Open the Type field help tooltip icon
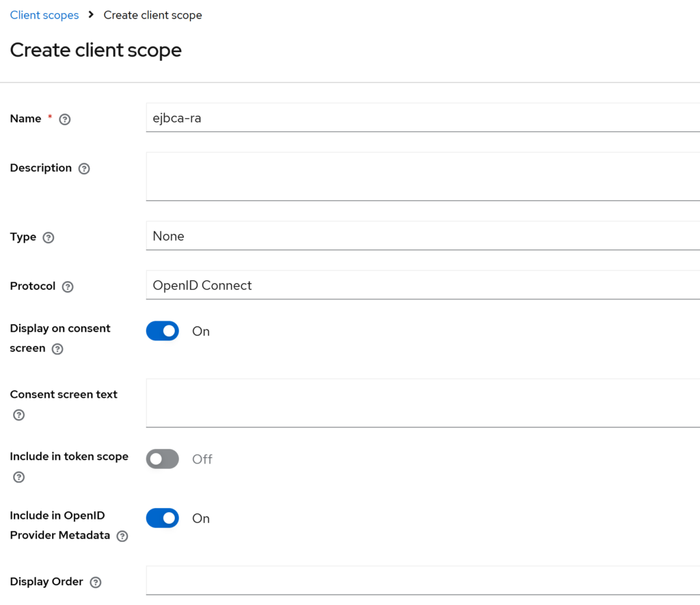Viewport: 700px width, 605px height. tap(49, 238)
